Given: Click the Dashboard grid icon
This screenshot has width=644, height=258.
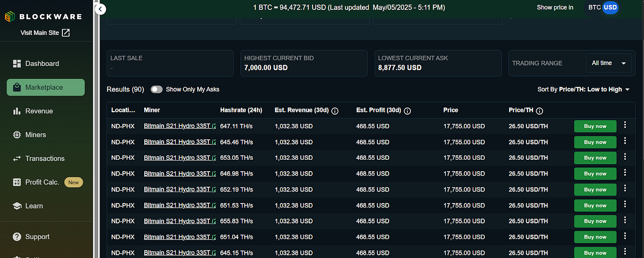Looking at the screenshot, I should 17,64.
